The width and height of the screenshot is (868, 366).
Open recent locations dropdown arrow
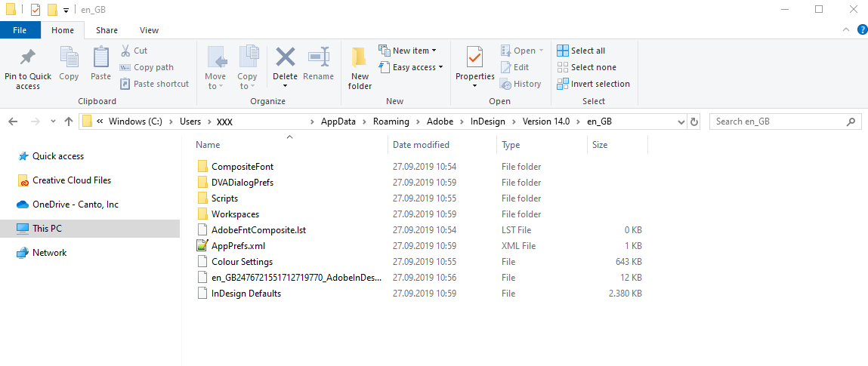point(53,121)
